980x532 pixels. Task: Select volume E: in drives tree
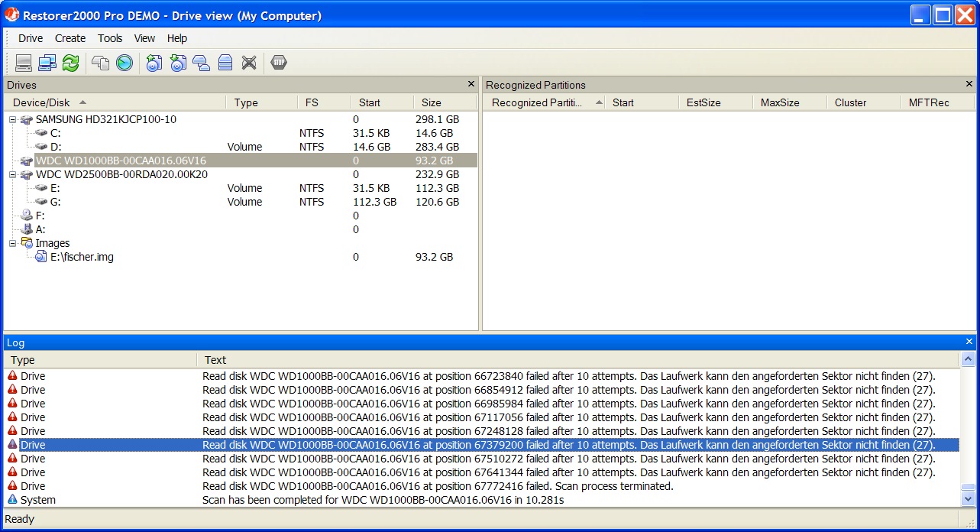point(56,188)
